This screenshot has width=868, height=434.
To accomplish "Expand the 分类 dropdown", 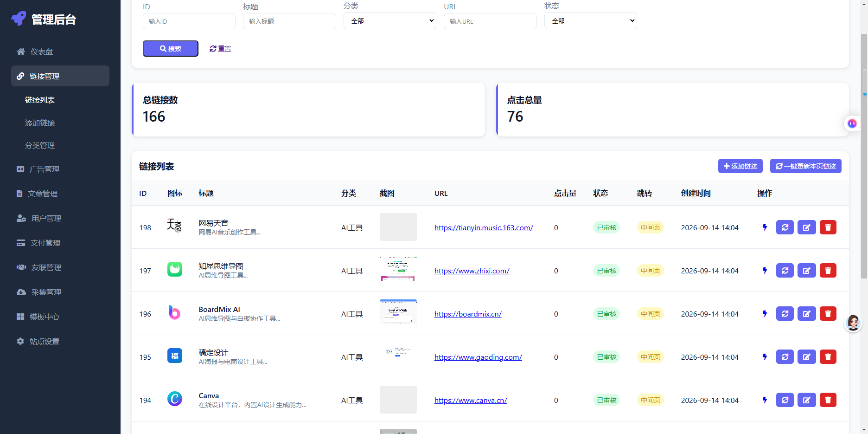I will 390,21.
